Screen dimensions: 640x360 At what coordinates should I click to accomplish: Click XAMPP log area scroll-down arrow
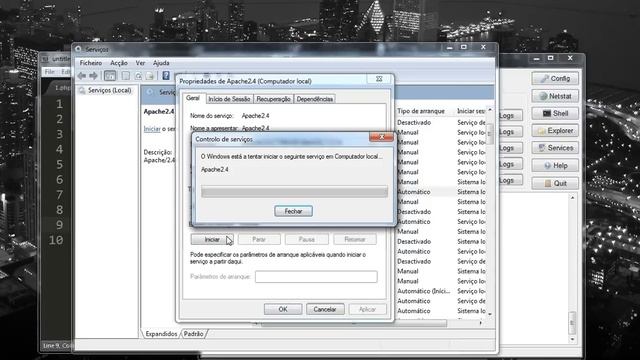click(x=572, y=339)
